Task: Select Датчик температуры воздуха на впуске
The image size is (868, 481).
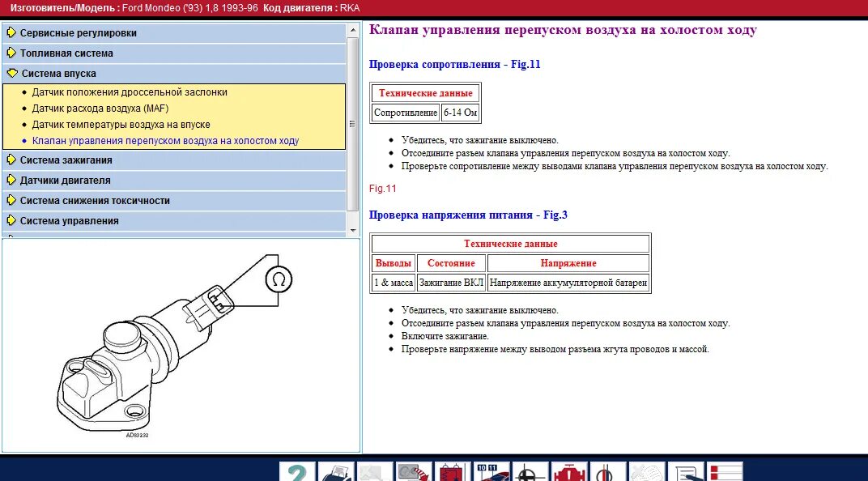Action: pos(121,125)
